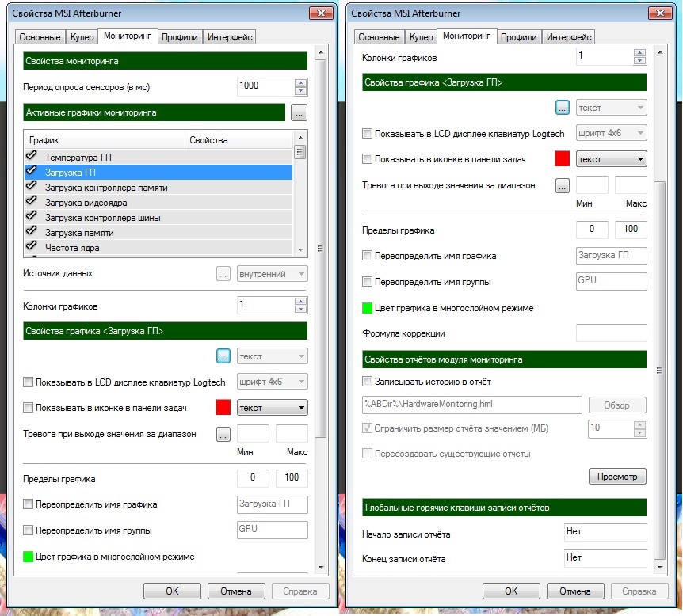This screenshot has width=683, height=616.
Task: Change green graph color swatch in left window
Action: [28, 557]
